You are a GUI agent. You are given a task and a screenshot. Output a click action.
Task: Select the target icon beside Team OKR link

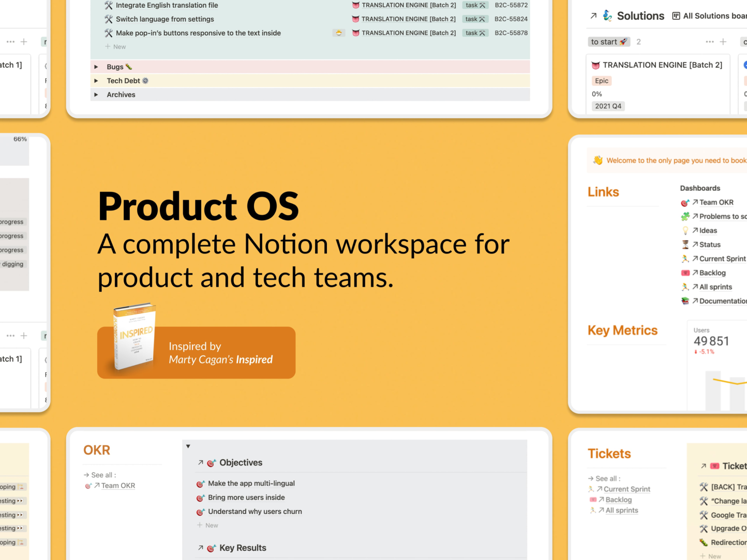click(x=685, y=203)
